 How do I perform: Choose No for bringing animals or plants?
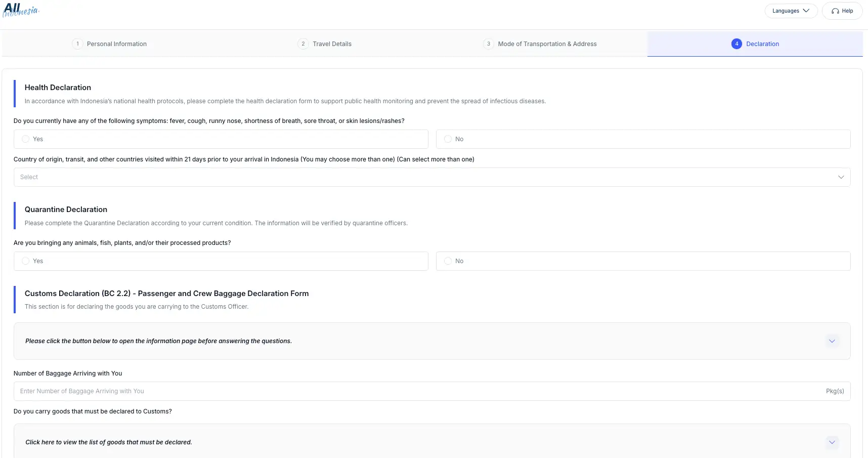point(643,261)
